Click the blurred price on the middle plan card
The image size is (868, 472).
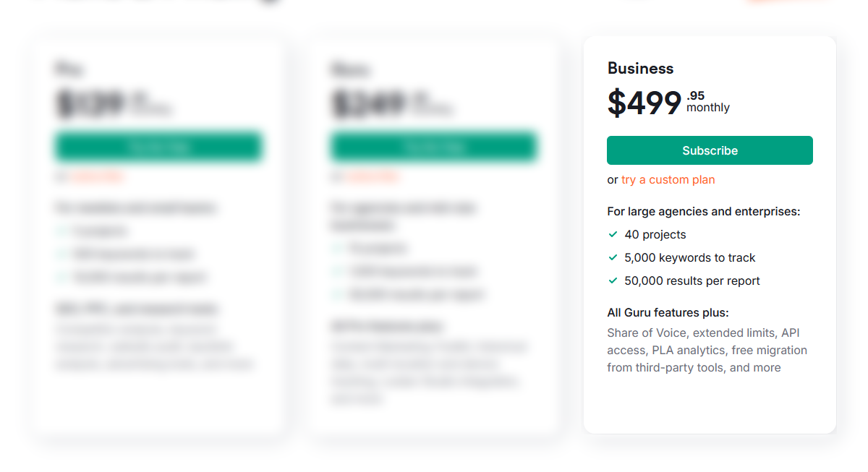click(367, 105)
